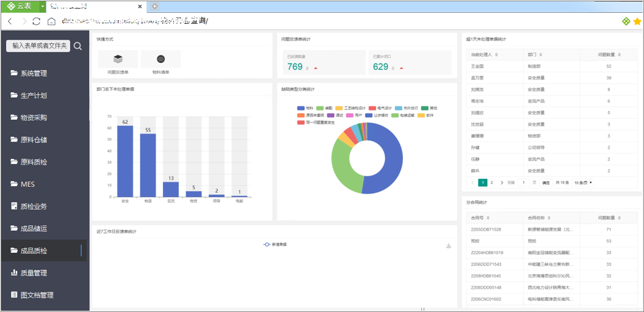Download the 7-day chart data icon

click(449, 246)
